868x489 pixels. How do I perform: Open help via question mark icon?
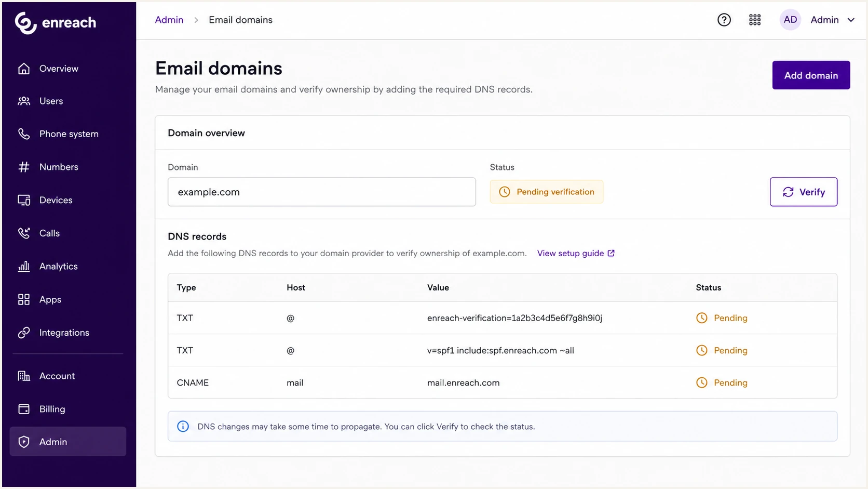[724, 20]
